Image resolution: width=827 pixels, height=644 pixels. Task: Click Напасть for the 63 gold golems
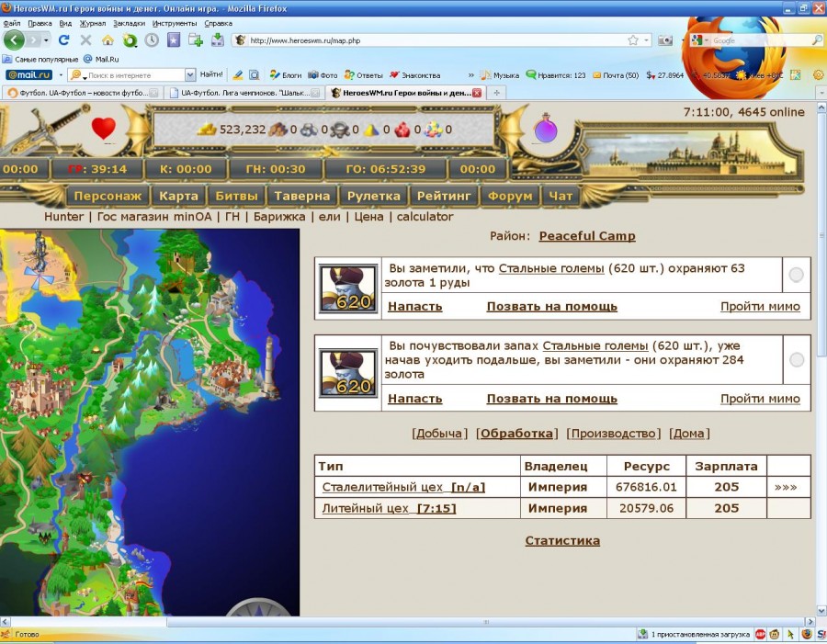(415, 307)
